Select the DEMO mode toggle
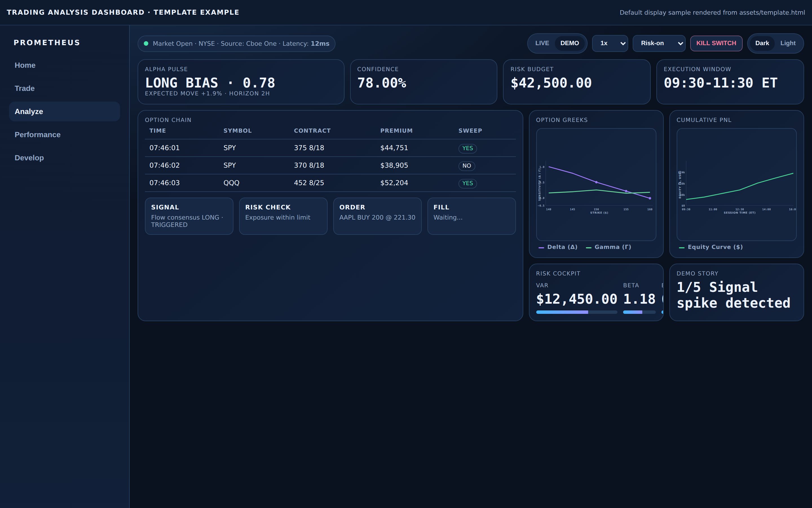 coord(570,43)
